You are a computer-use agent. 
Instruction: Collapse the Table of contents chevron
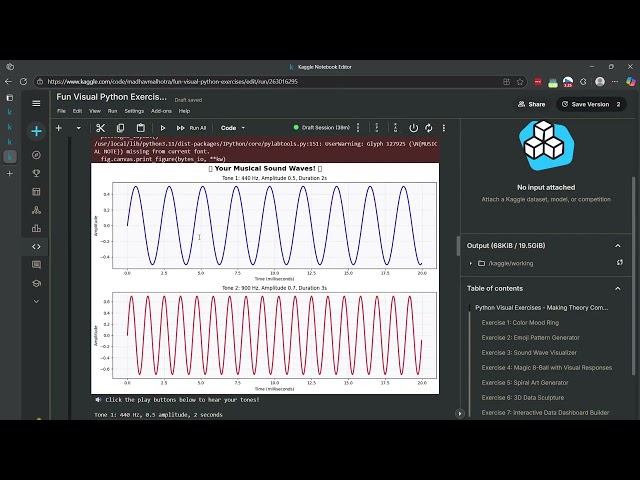click(x=618, y=289)
